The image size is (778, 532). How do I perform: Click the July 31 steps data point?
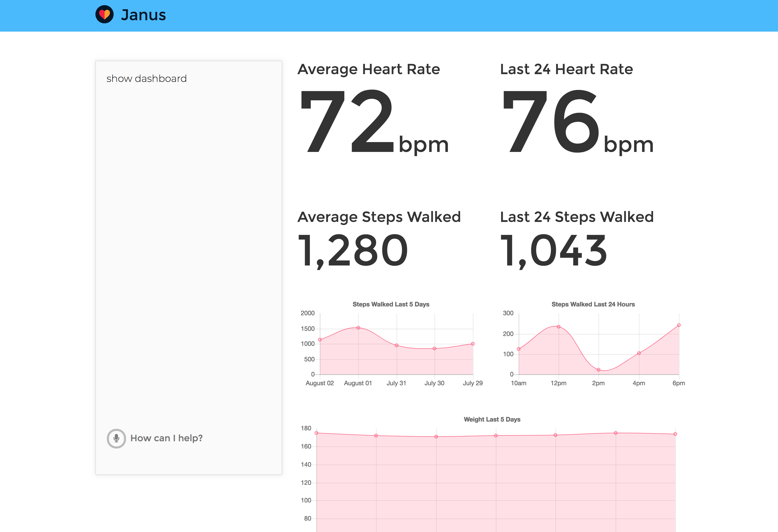coord(397,345)
